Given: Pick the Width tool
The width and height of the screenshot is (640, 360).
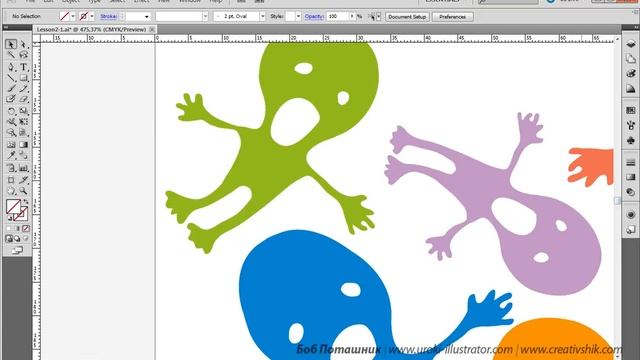Looking at the screenshot, I should pyautogui.click(x=11, y=122).
